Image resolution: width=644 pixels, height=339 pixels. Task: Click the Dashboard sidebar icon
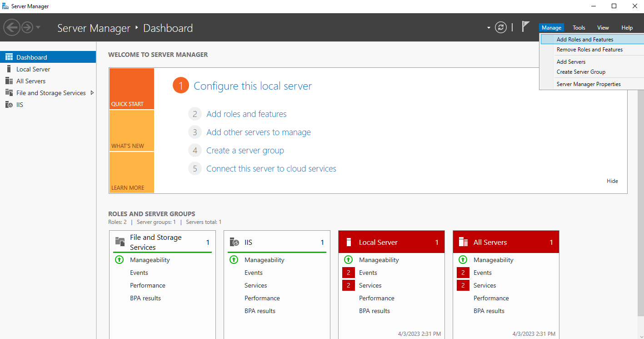9,57
